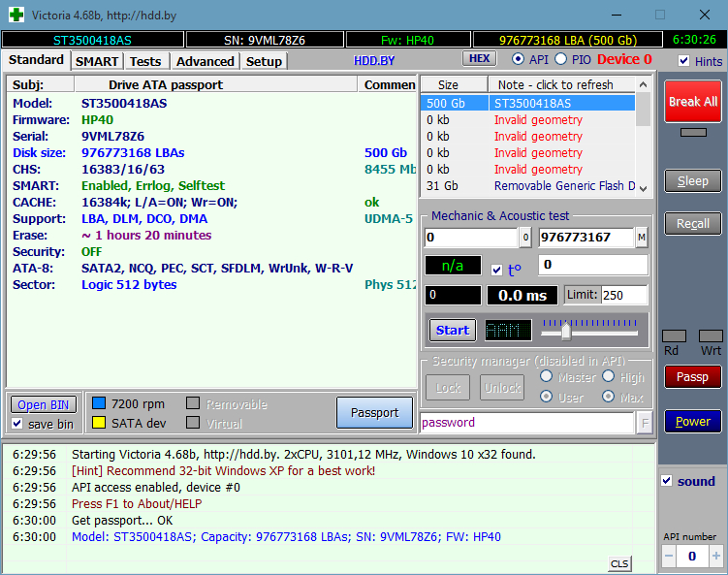
Task: Click the n/a temperature display
Action: pos(453,266)
